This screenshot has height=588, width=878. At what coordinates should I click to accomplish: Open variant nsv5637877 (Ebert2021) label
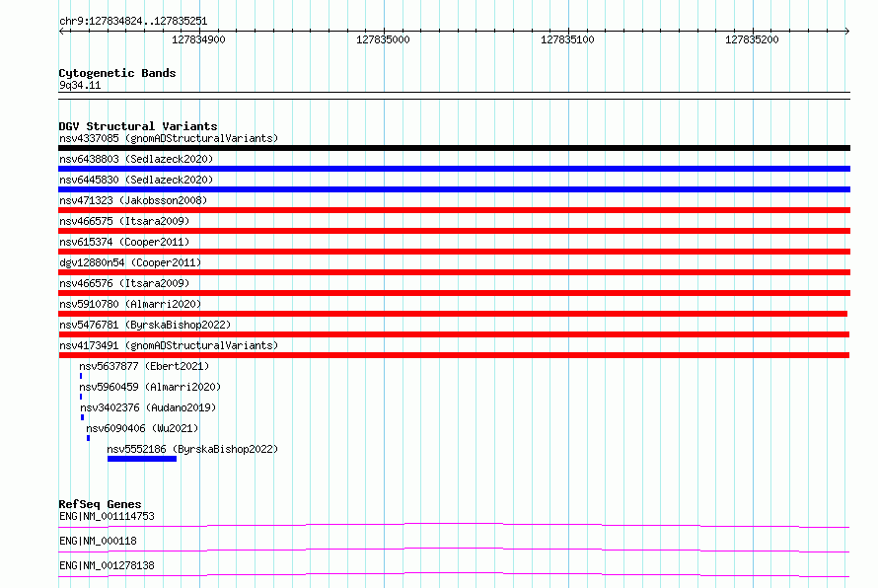tap(144, 366)
